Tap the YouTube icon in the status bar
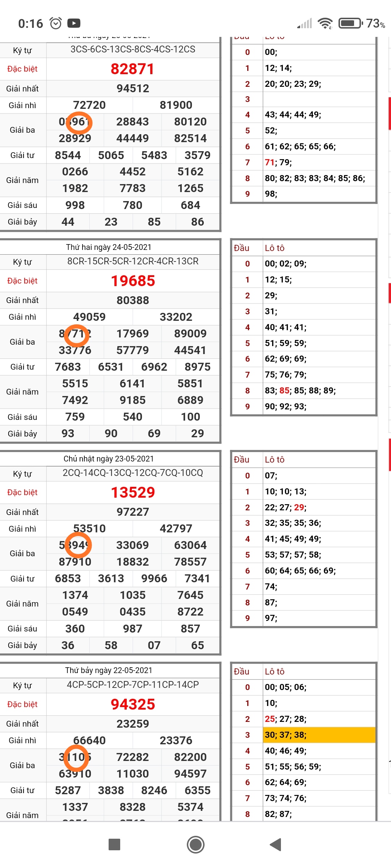Image resolution: width=391 pixels, height=868 pixels. coord(74,24)
